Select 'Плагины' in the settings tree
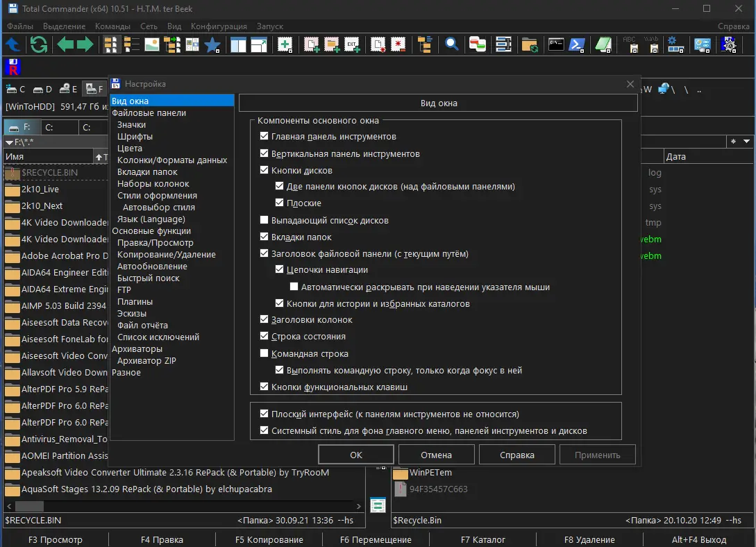The width and height of the screenshot is (756, 547). click(x=135, y=301)
